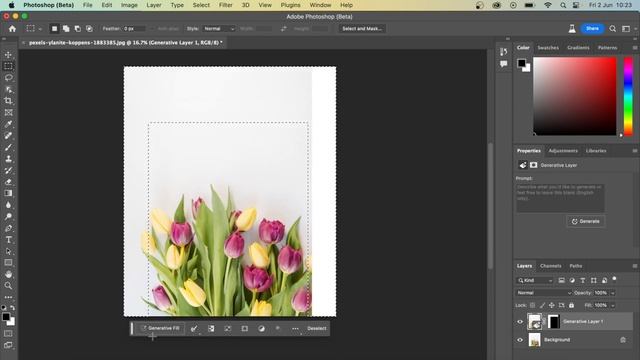This screenshot has height=360, width=640.
Task: Toggle filter for pixel layers
Action: point(562,280)
